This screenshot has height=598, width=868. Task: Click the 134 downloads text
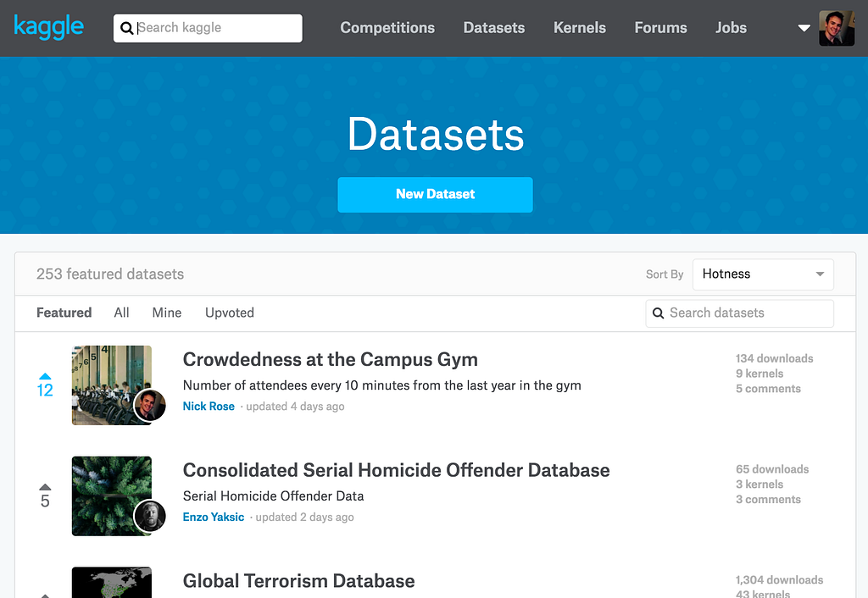[774, 358]
